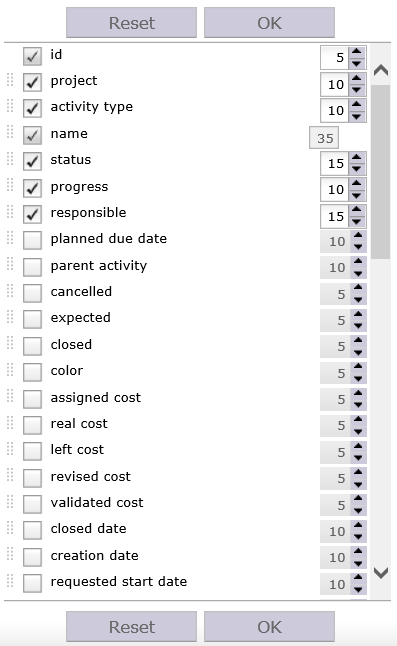Click the bottom Reset button

tap(131, 627)
